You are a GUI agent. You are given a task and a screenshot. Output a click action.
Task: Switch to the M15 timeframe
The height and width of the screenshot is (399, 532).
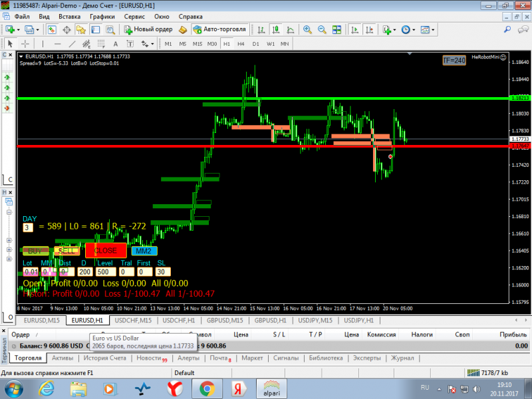tap(197, 44)
